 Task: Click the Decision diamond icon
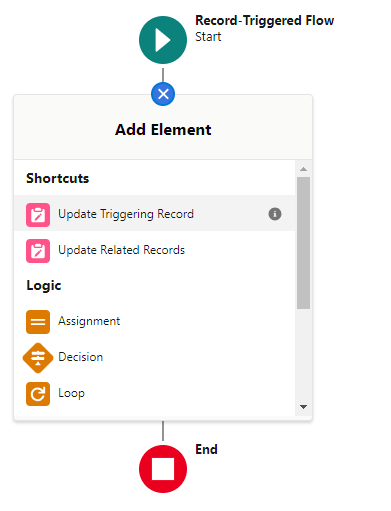click(38, 358)
